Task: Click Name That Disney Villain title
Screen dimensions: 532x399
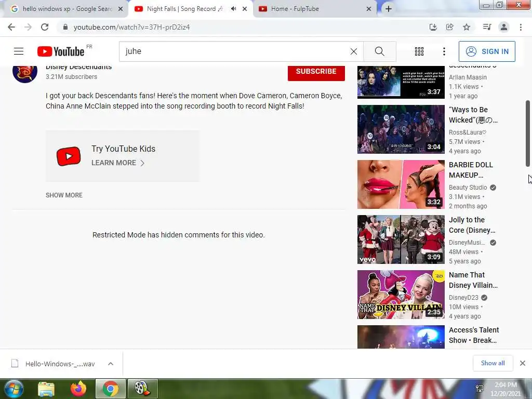Action: (473, 280)
